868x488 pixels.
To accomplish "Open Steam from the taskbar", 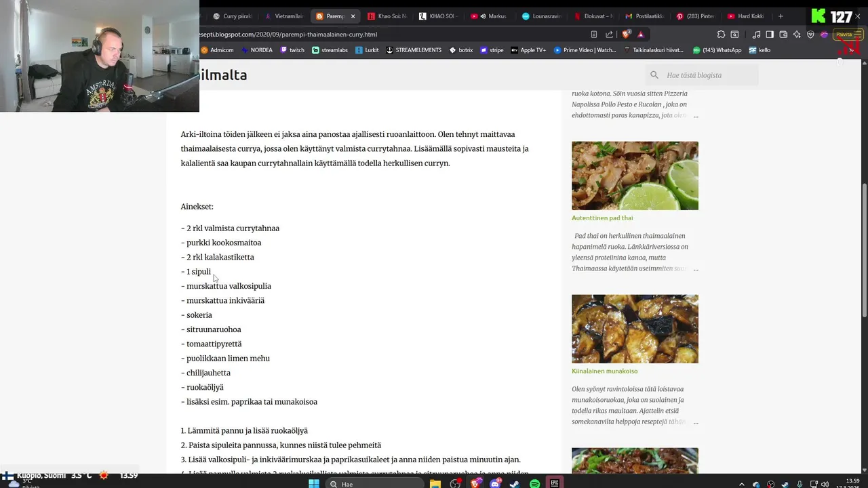I will (x=515, y=484).
